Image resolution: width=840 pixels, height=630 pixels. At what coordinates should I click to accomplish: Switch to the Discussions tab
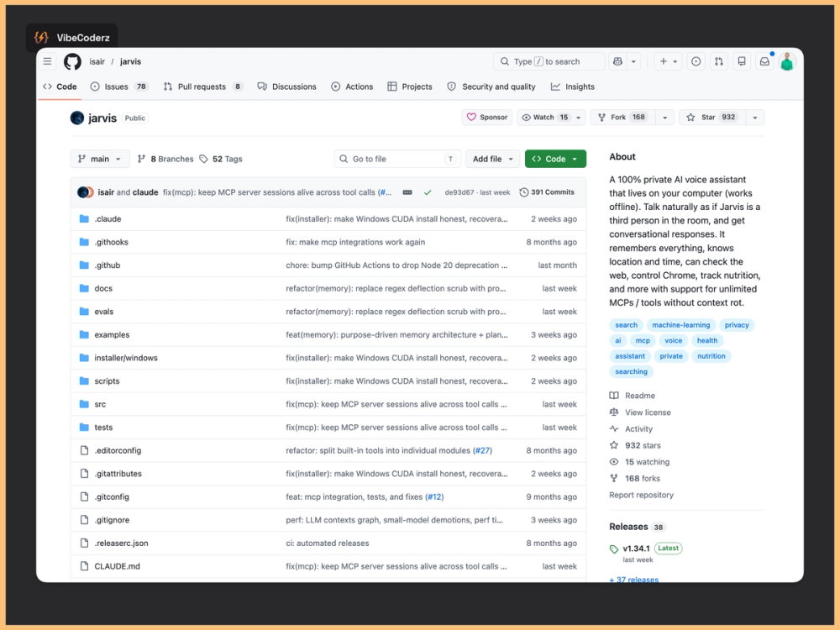[287, 87]
